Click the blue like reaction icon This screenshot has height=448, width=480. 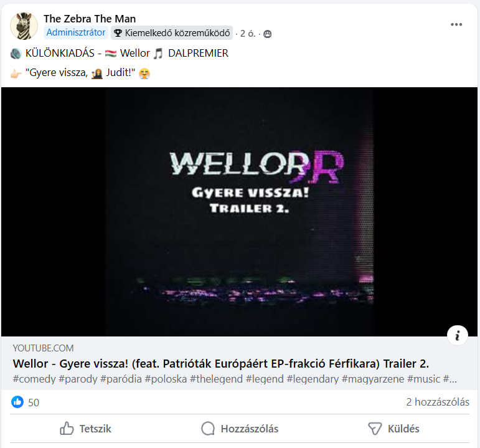[x=17, y=402]
